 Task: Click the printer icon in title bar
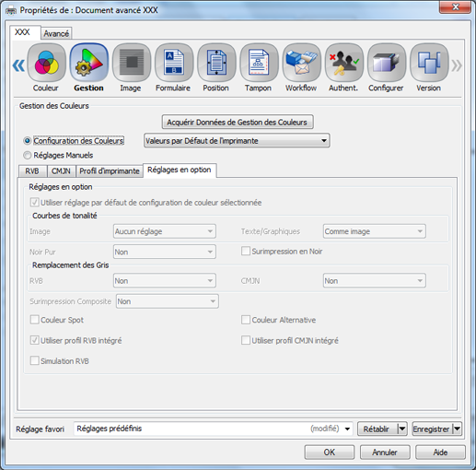tap(11, 10)
